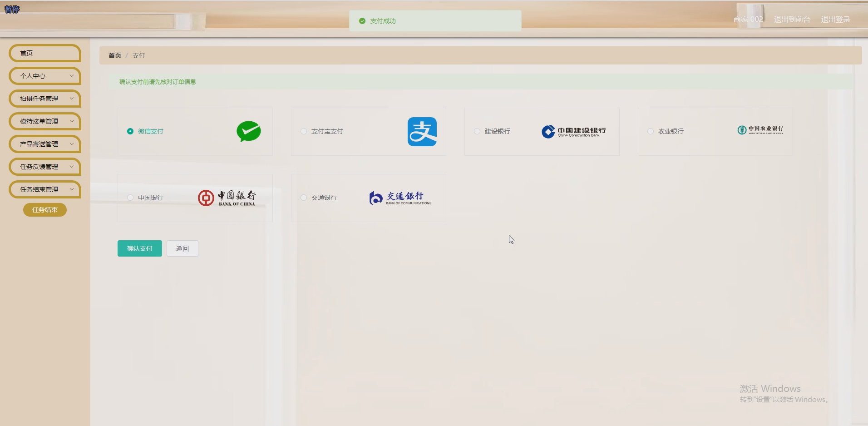868x426 pixels.
Task: Click the Bank of China logo
Action: [x=227, y=198]
